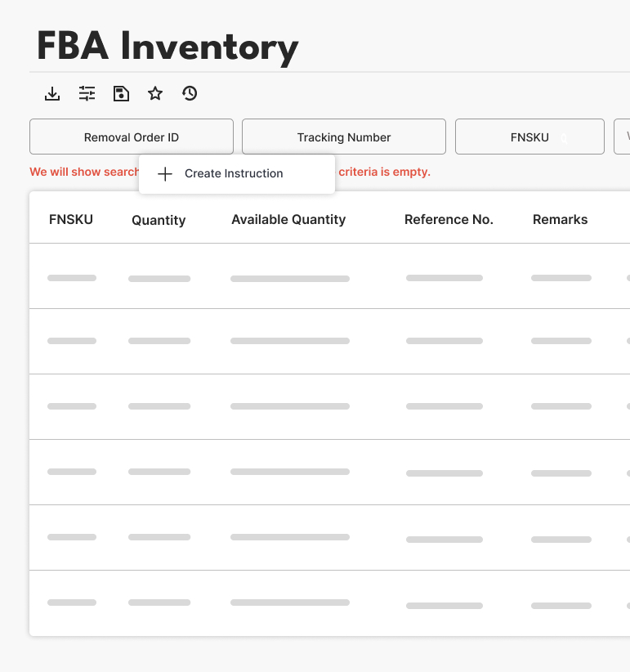Select the third placeholder table row

pyautogui.click(x=327, y=407)
